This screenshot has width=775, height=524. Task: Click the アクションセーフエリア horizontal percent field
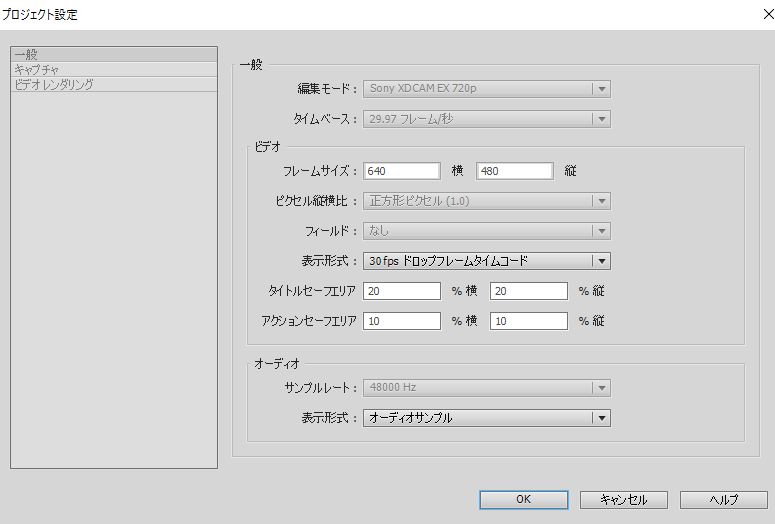click(x=402, y=321)
